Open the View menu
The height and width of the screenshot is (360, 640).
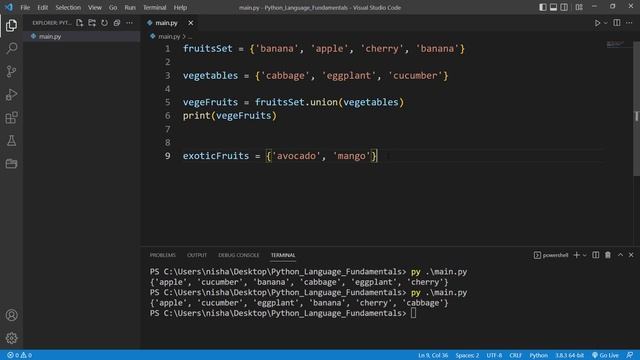click(x=94, y=7)
